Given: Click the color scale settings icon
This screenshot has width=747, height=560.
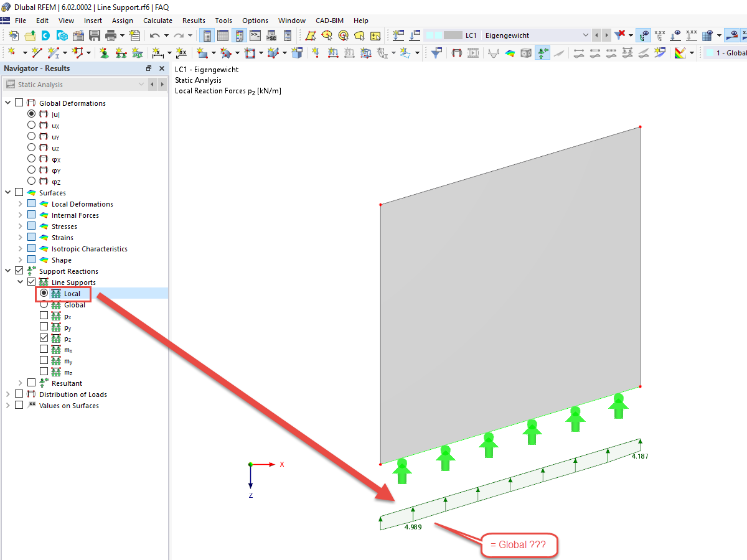Looking at the screenshot, I should coord(680,53).
